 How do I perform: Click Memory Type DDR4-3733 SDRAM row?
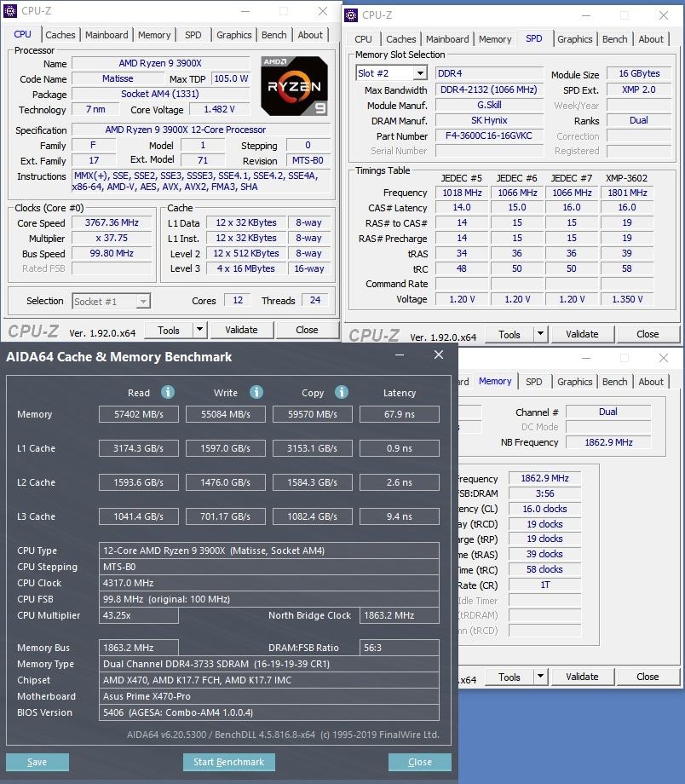click(269, 664)
